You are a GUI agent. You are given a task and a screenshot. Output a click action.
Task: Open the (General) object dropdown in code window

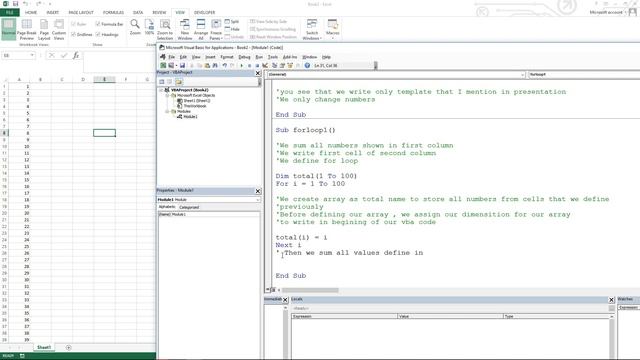(522, 75)
